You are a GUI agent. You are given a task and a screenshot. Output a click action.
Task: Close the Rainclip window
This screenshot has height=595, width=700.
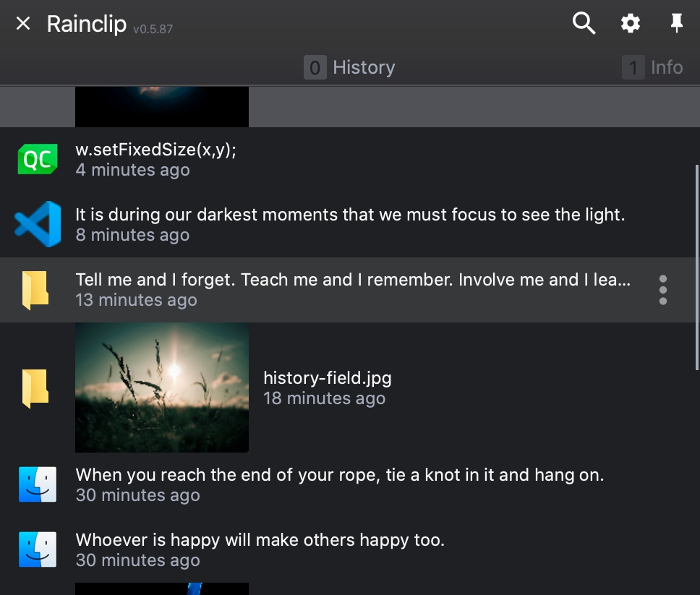click(x=22, y=22)
